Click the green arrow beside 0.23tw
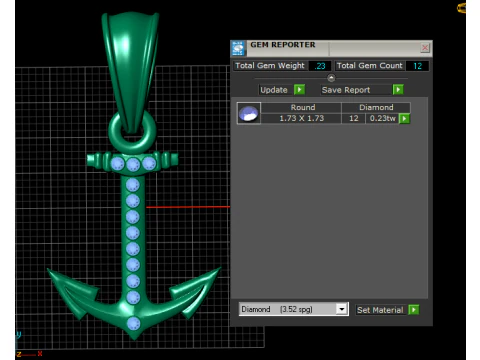This screenshot has height=360, width=480. click(404, 118)
